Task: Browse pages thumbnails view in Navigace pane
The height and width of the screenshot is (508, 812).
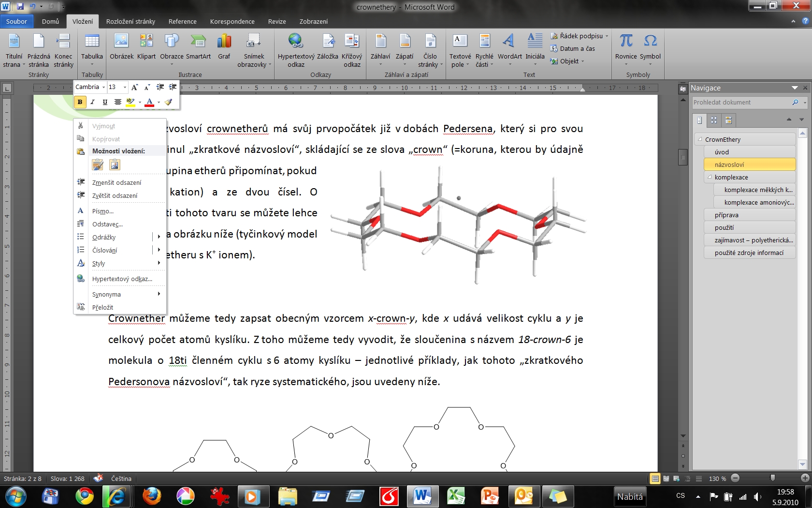Action: 714,120
